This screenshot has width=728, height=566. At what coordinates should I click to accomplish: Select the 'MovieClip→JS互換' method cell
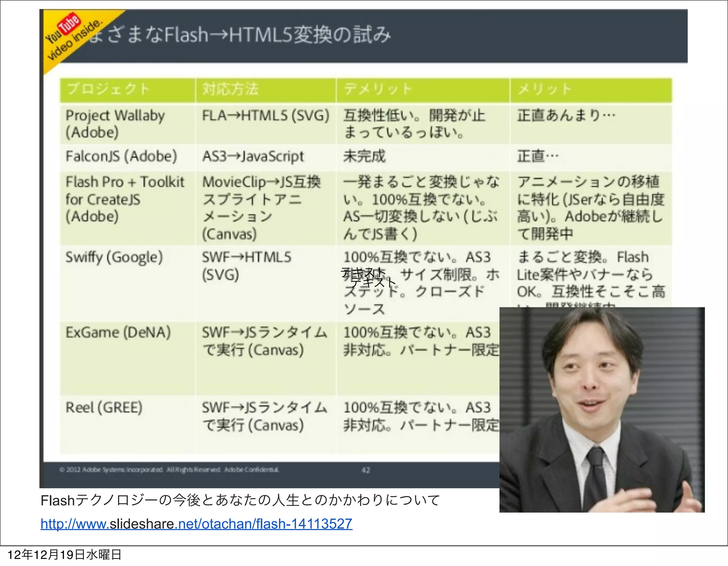266,208
